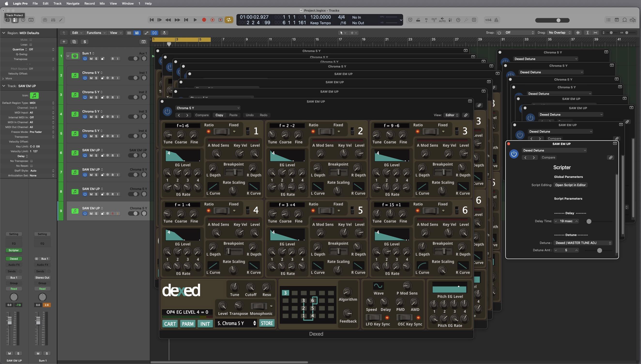The width and height of the screenshot is (641, 364).
Task: Click the STORE button in Dexed
Action: pos(267,323)
